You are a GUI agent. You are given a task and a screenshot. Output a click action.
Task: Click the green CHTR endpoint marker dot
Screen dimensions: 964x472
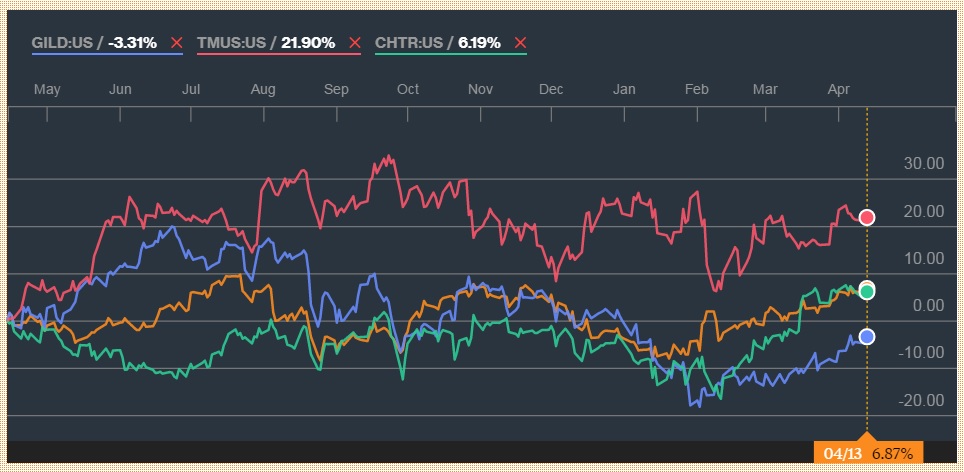click(x=867, y=291)
